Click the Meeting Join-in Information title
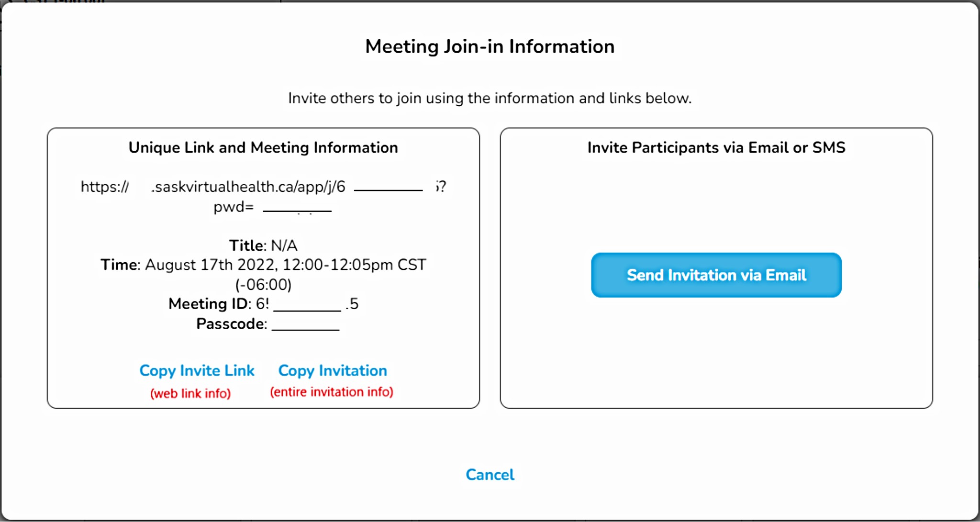This screenshot has width=980, height=522. pyautogui.click(x=490, y=46)
